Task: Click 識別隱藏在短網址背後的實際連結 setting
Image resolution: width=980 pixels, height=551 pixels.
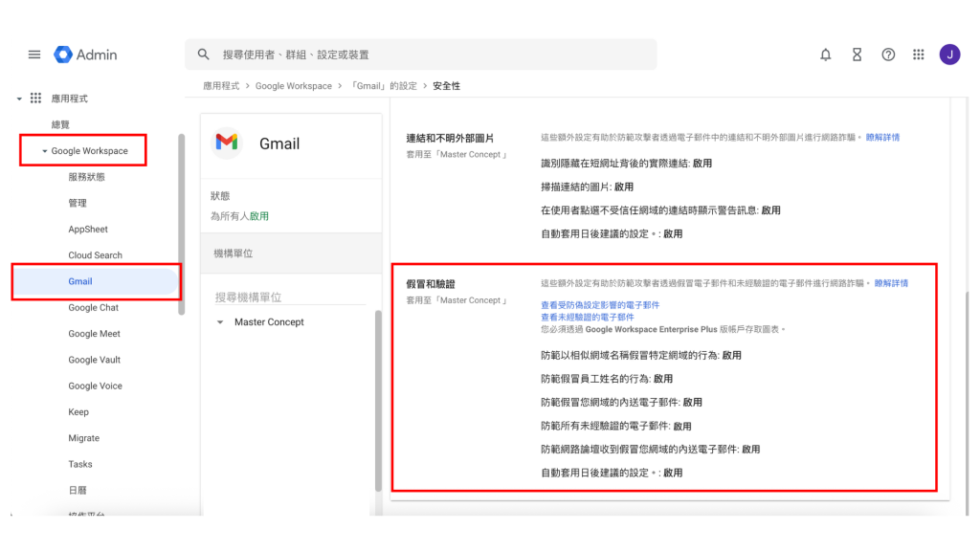Action: (x=626, y=164)
